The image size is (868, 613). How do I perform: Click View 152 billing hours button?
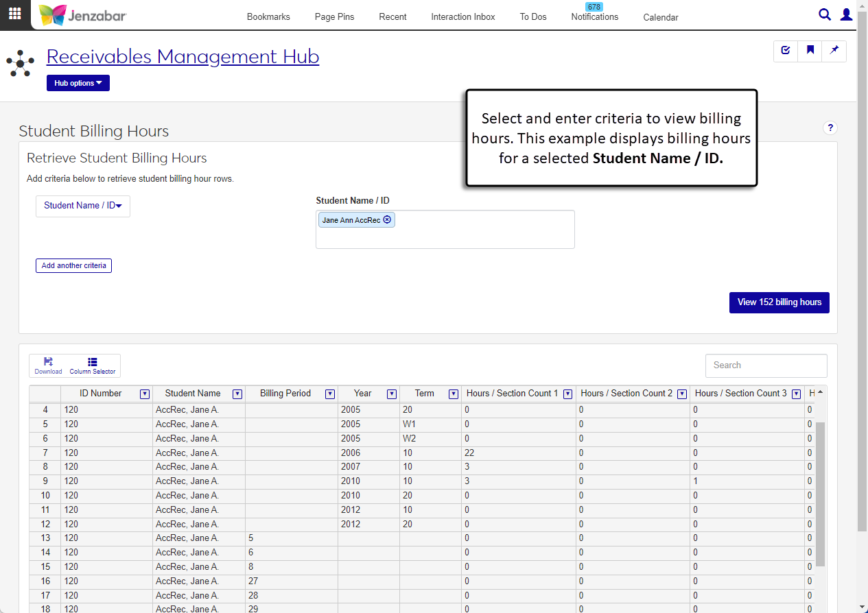779,302
